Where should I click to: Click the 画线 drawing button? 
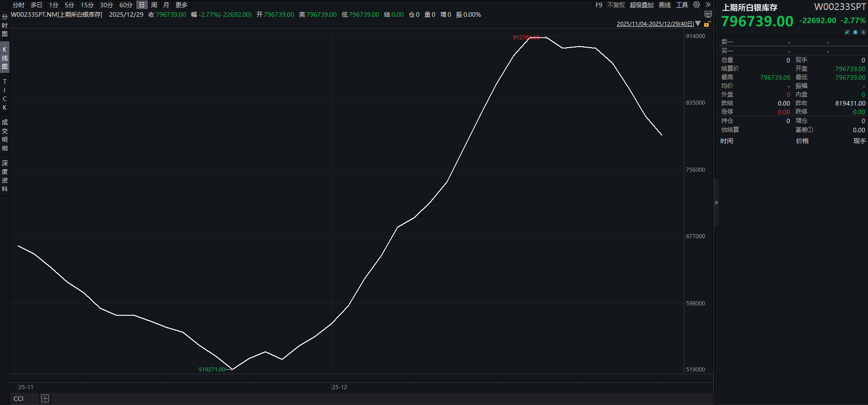[x=665, y=5]
